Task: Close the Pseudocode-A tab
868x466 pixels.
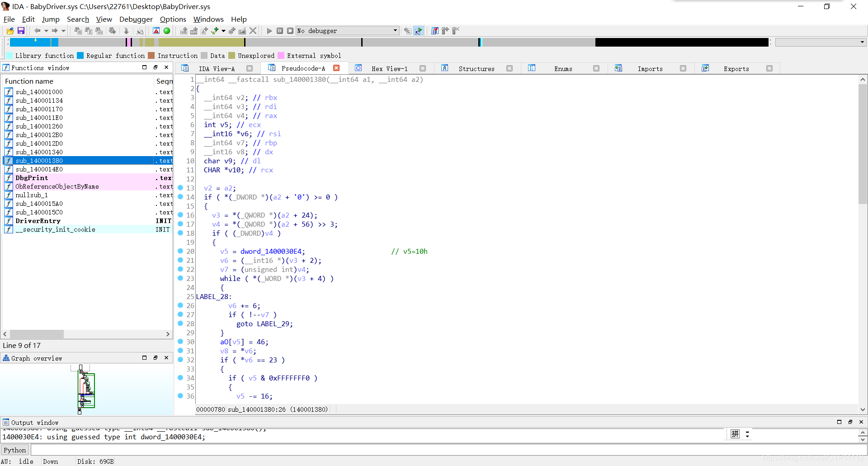Action: pos(336,68)
